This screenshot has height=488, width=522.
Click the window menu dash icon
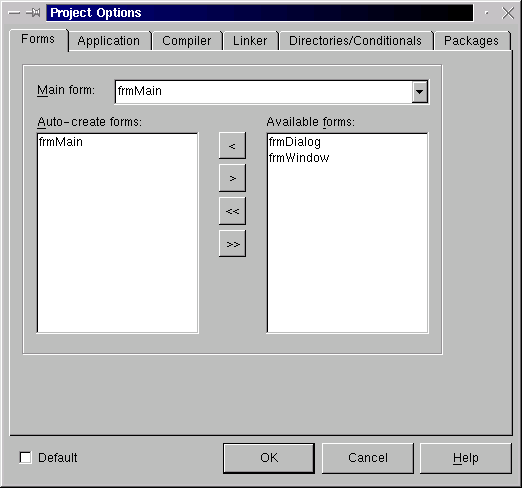pyautogui.click(x=14, y=13)
